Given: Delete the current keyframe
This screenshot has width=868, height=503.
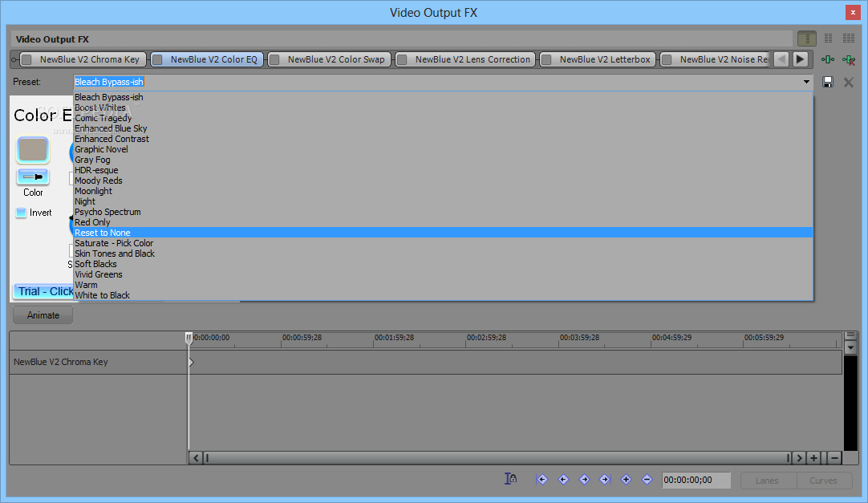Looking at the screenshot, I should pos(647,479).
